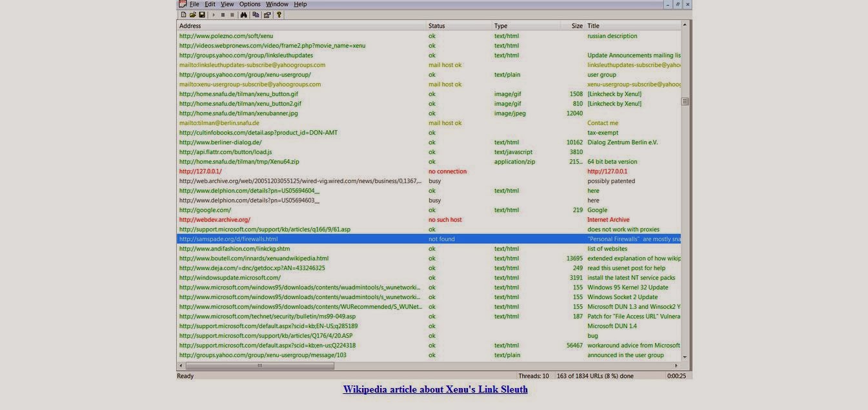Click the Properties toolbar icon

coord(267,15)
